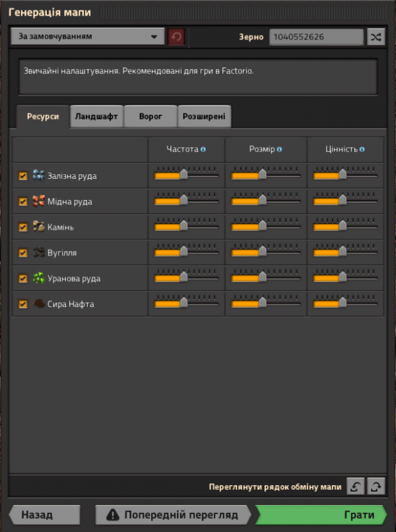Image resolution: width=396 pixels, height=532 pixels.
Task: Click Камінь richness slider
Action: [x=345, y=225]
